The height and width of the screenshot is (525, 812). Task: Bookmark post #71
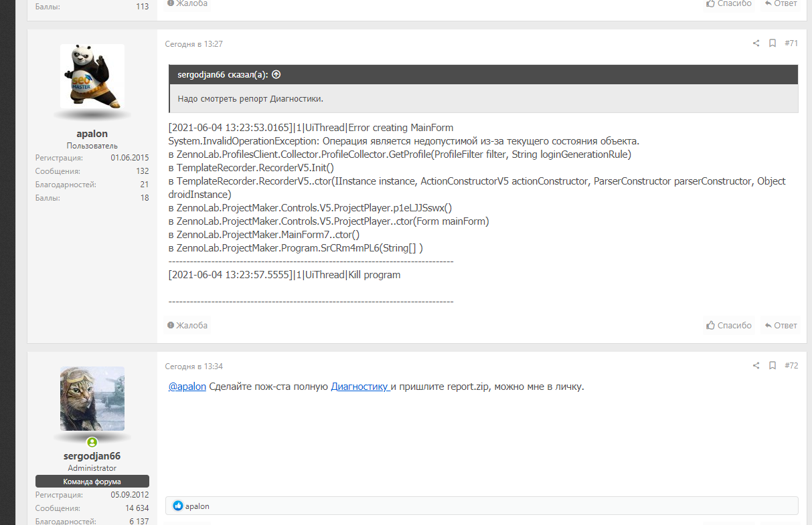coord(773,43)
